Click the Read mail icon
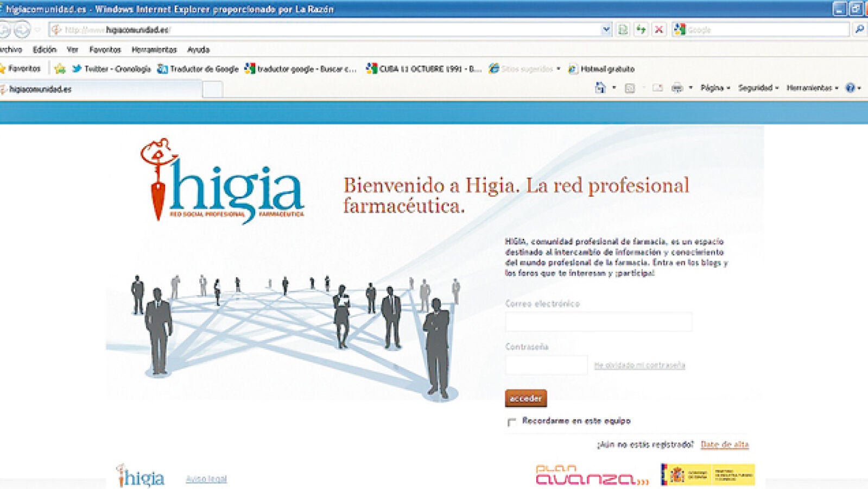Image resolution: width=868 pixels, height=489 pixels. click(657, 87)
